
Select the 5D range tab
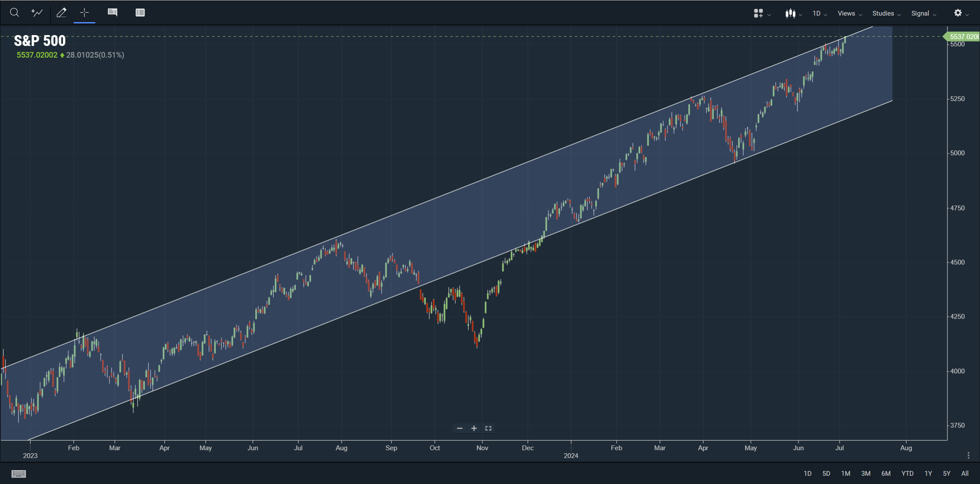point(826,474)
